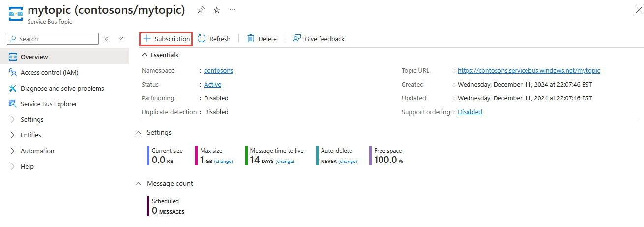Open Access control (IAM)
644x227 pixels.
(49, 73)
